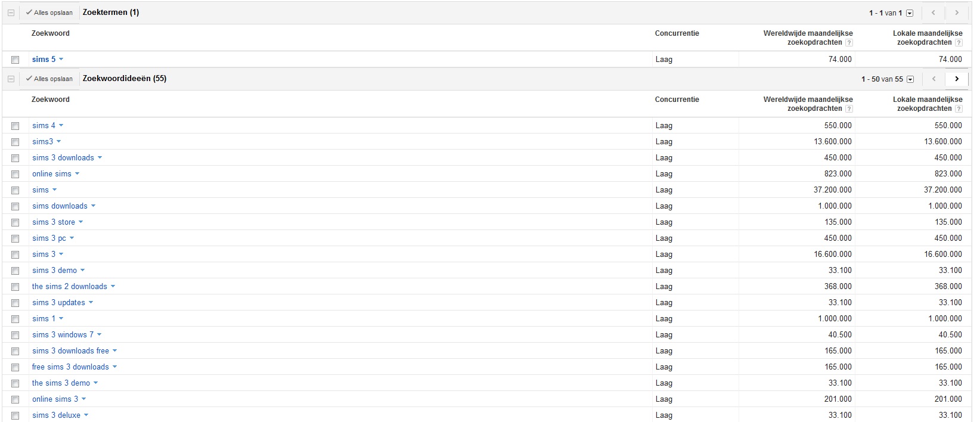Click next page arrow in Zoektermen
980x422 pixels.
pyautogui.click(x=957, y=13)
